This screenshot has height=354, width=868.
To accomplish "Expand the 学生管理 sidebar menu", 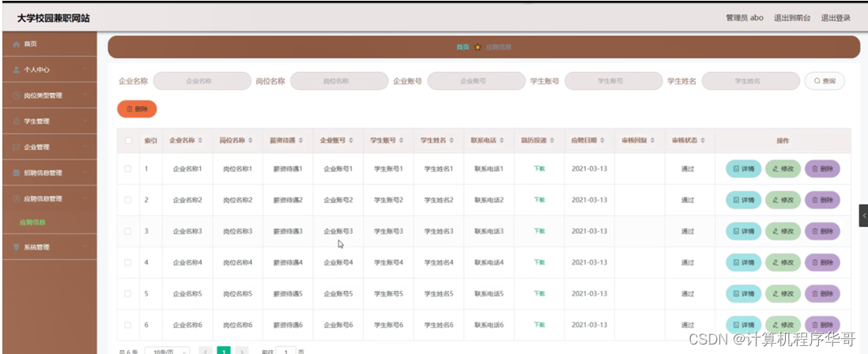I will [x=85, y=121].
